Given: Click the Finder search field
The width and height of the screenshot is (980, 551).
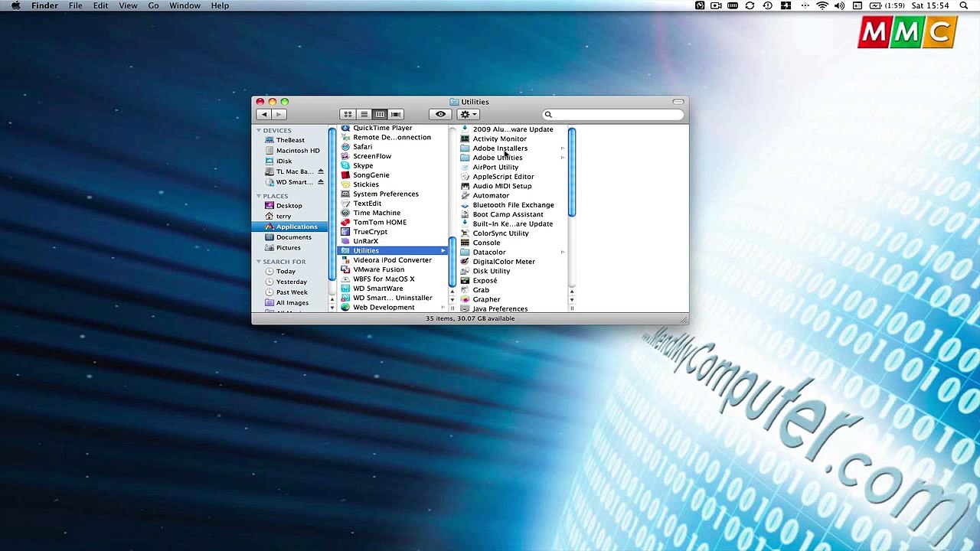Looking at the screenshot, I should point(613,115).
